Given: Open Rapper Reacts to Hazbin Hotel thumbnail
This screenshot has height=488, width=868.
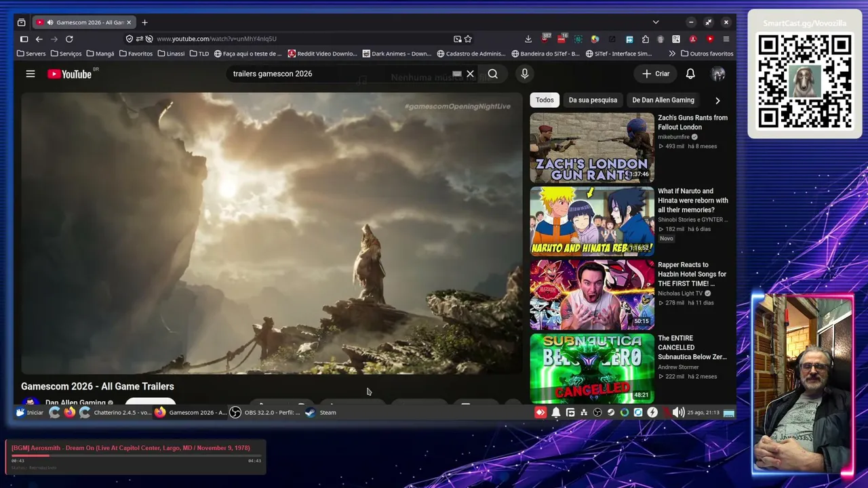Looking at the screenshot, I should pos(592,295).
